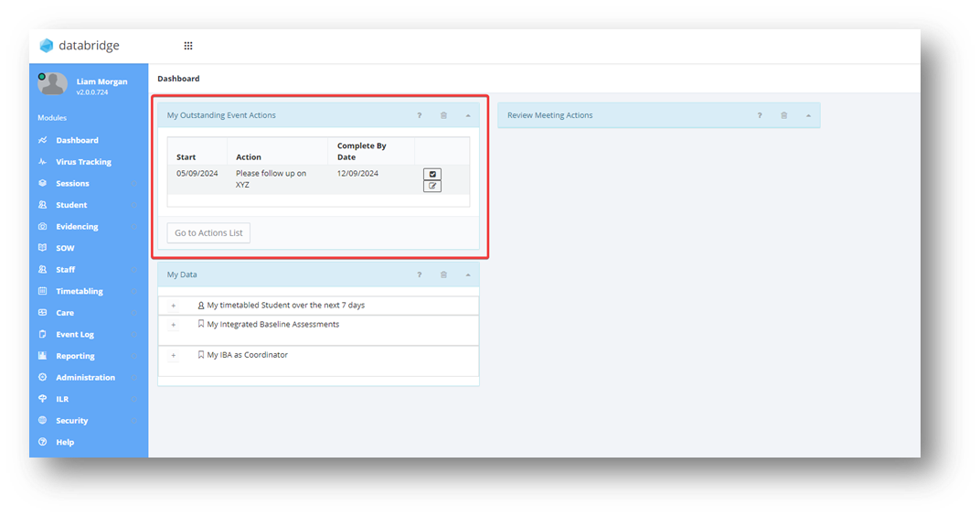Expand the Reporting submenu arrow
The image size is (980, 517).
[134, 356]
